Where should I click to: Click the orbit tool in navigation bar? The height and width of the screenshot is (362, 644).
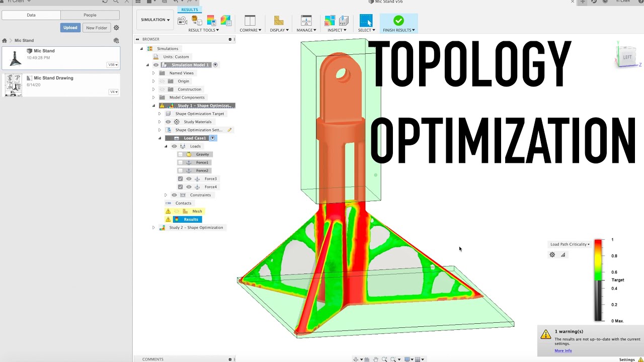click(356, 359)
